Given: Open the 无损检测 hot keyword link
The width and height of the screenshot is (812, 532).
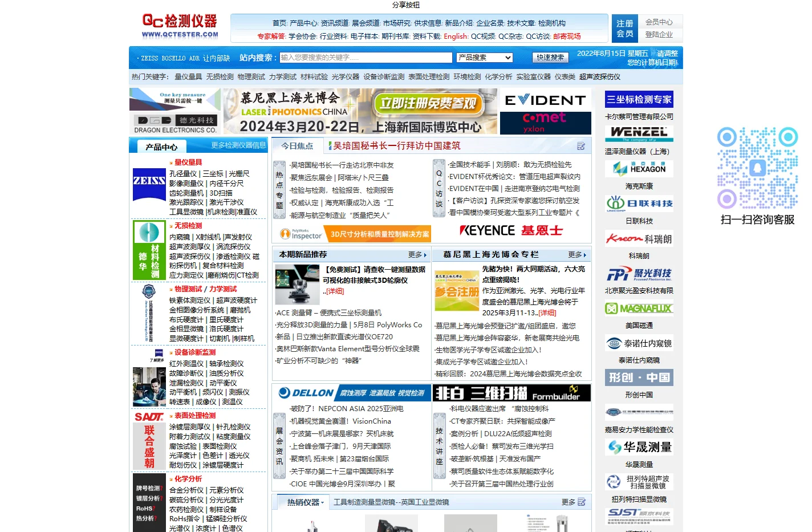Looking at the screenshot, I should [x=220, y=77].
